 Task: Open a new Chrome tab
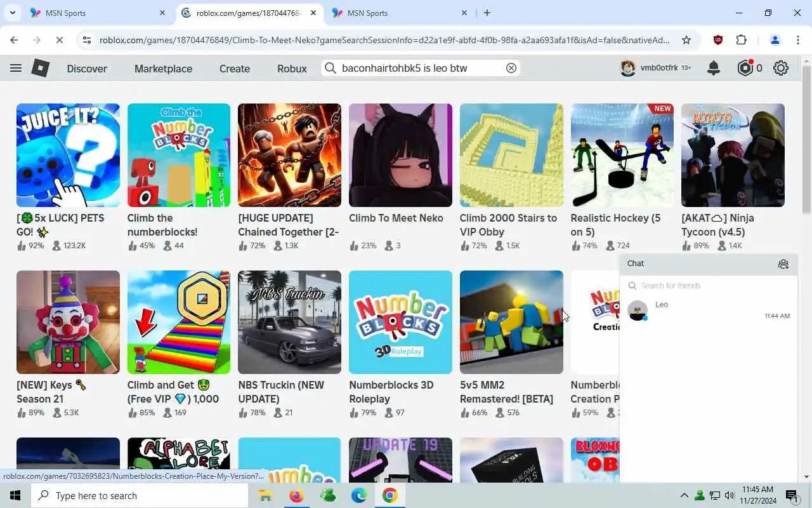487,13
